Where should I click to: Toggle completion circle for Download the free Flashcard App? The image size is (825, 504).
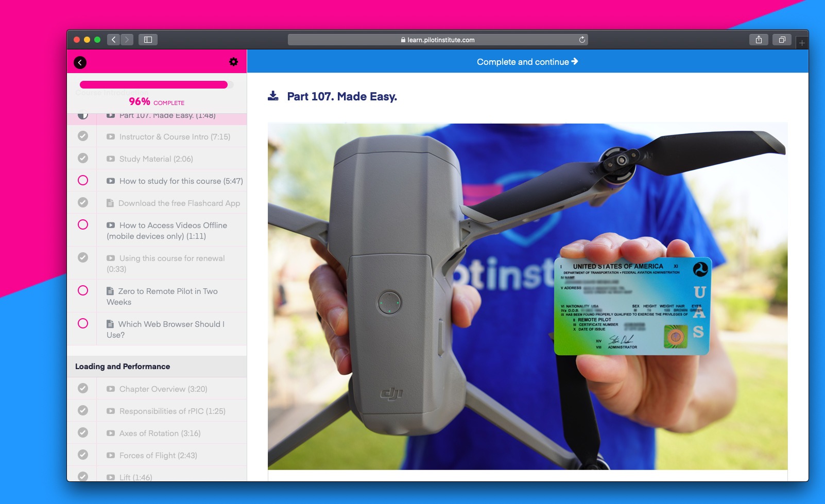click(83, 202)
